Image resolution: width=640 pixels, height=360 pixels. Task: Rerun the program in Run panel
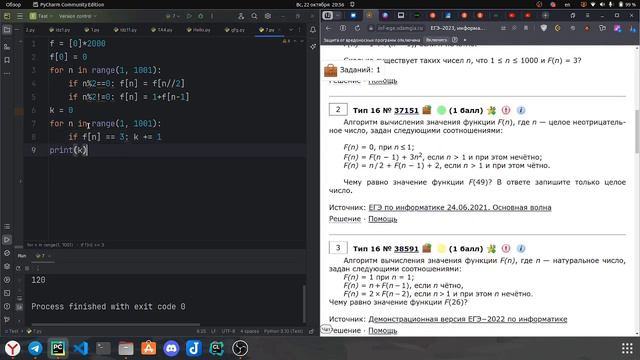pos(18,268)
